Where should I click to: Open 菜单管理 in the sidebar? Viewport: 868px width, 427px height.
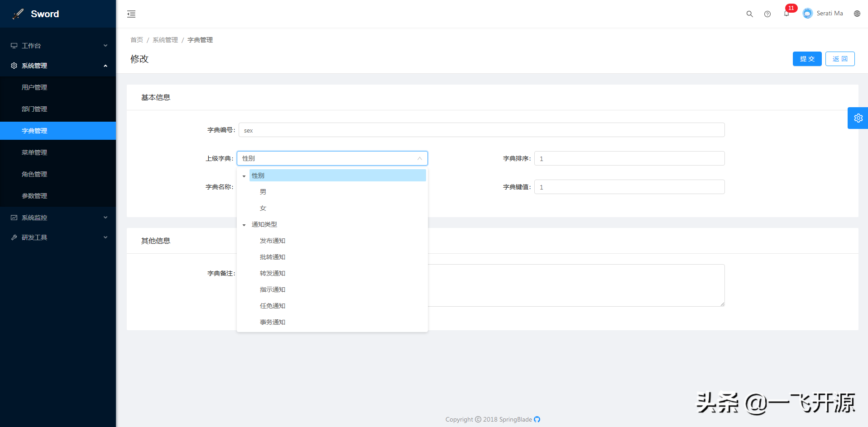58,152
